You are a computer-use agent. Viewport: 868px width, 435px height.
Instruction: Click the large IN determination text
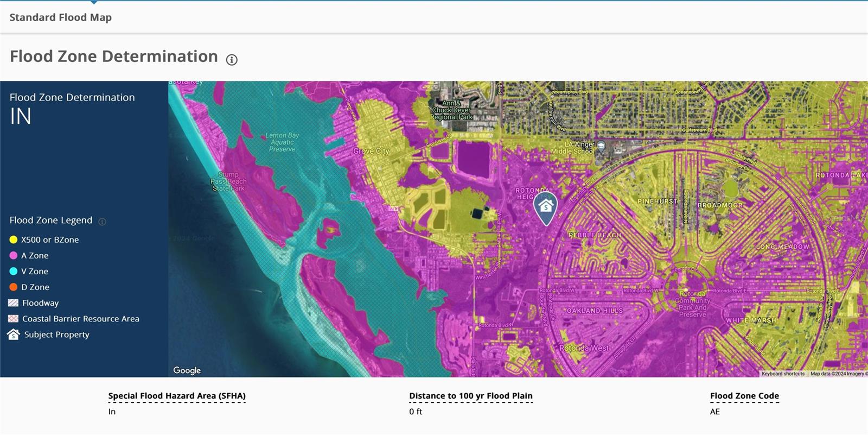point(21,116)
